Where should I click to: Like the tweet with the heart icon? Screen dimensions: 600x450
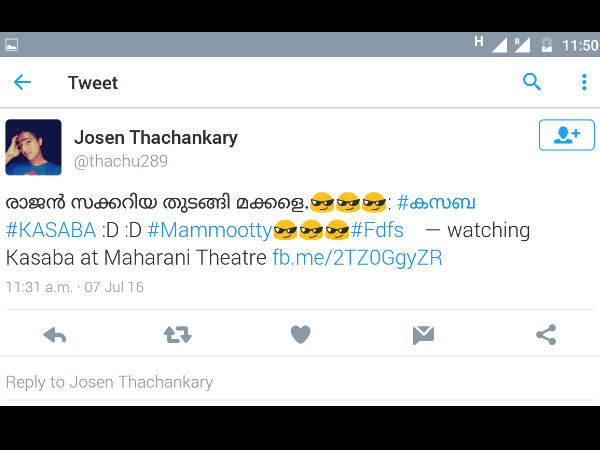pos(300,334)
